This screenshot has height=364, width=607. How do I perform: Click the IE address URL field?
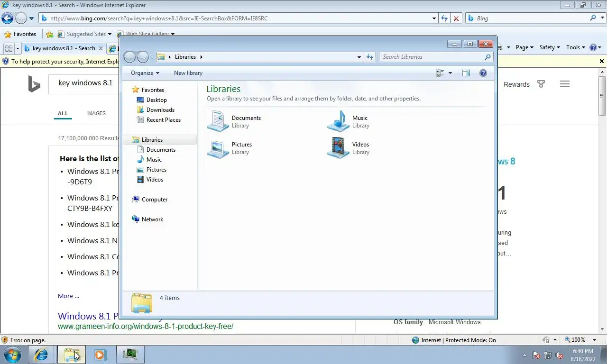[235, 18]
